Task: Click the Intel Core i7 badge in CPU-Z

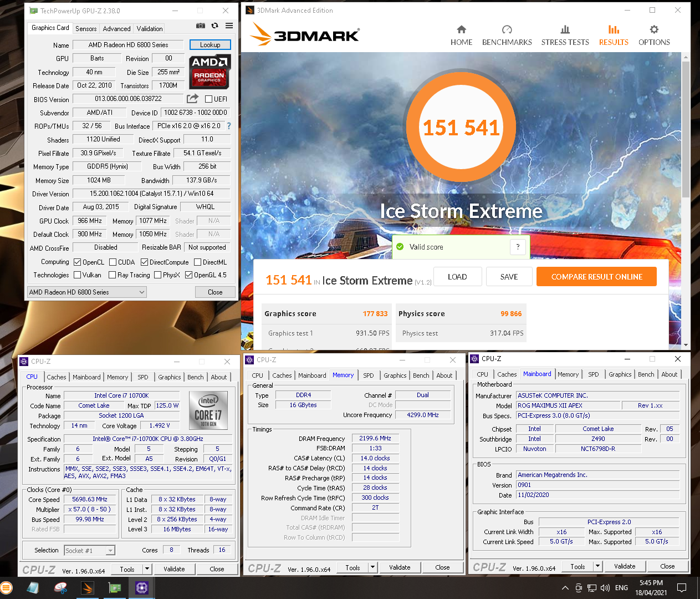Action: click(208, 410)
